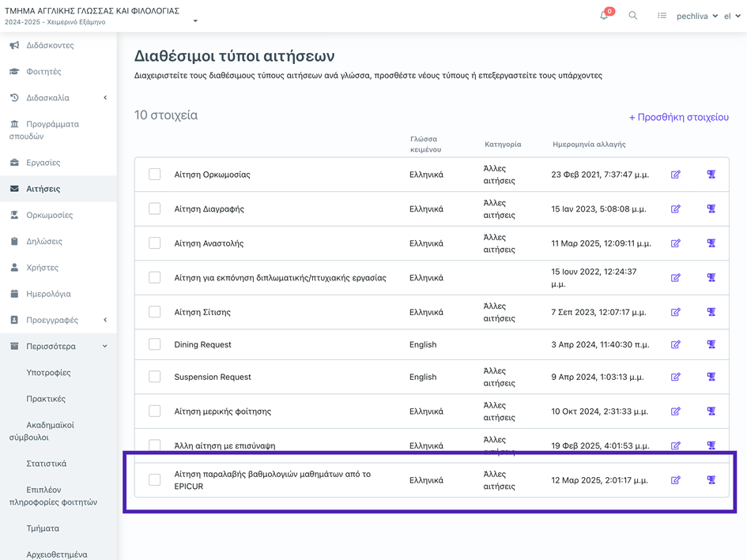
Task: Click the Αίτηση Ορκωμοσίας row name
Action: tap(212, 175)
